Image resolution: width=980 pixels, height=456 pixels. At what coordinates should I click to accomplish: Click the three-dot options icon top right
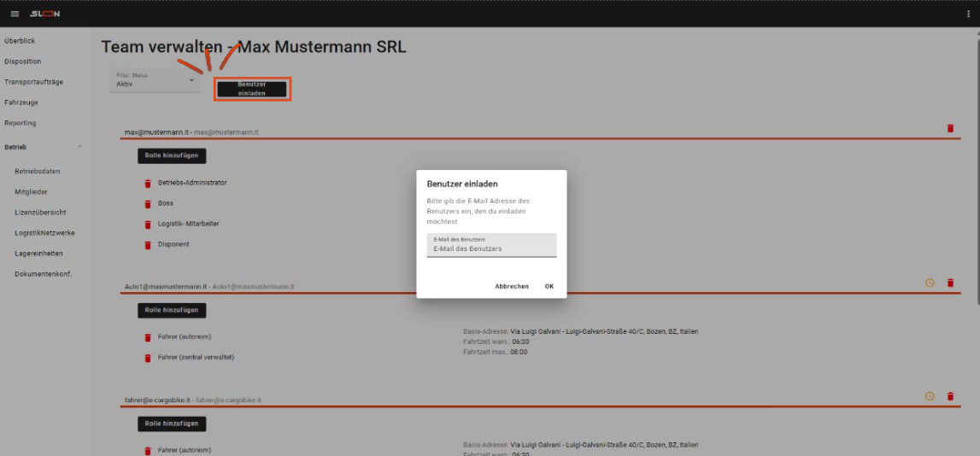click(967, 14)
